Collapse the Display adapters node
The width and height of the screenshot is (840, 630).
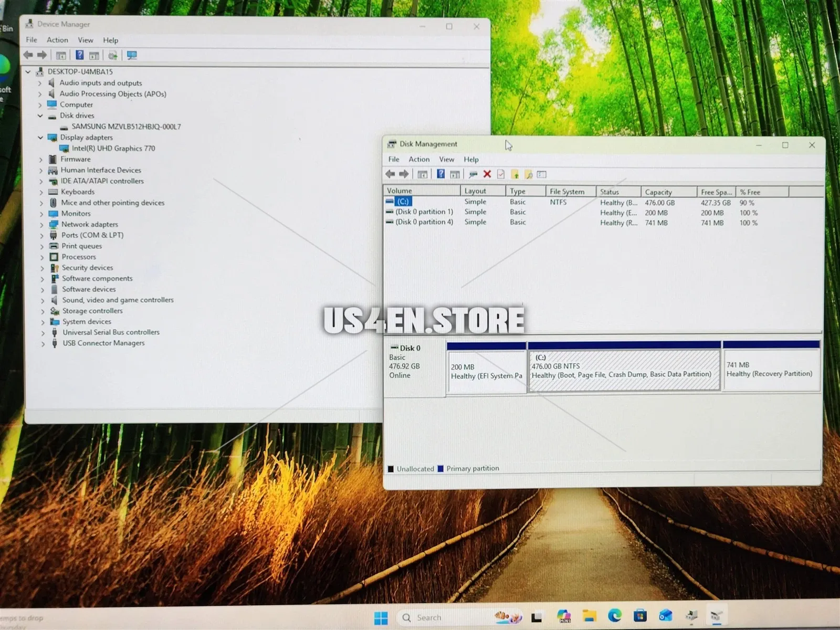coord(40,138)
